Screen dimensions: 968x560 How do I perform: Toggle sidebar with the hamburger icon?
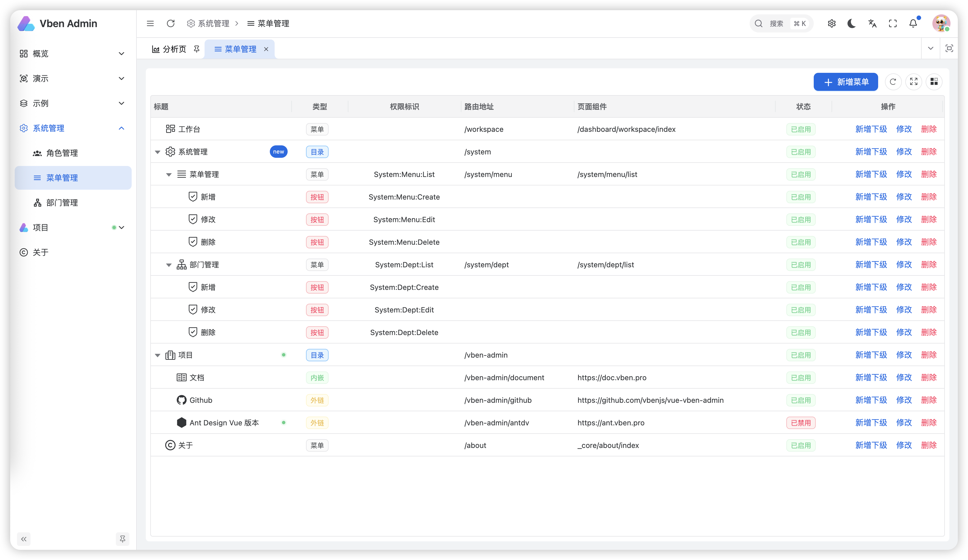(150, 23)
